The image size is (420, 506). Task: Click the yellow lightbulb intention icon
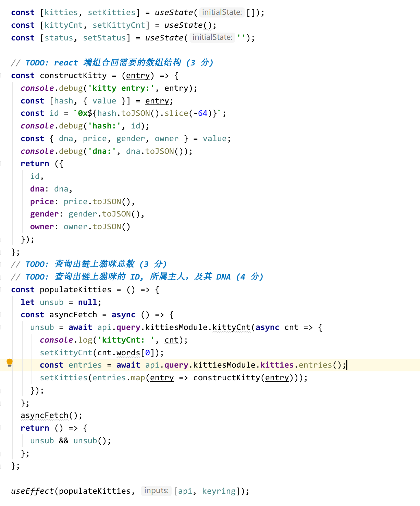coord(10,363)
